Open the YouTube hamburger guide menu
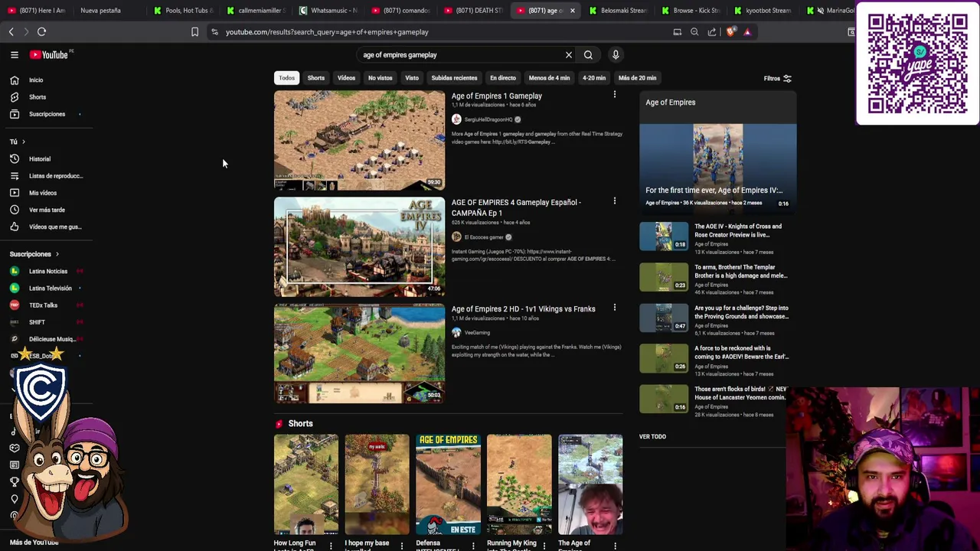This screenshot has height=551, width=980. (x=15, y=55)
